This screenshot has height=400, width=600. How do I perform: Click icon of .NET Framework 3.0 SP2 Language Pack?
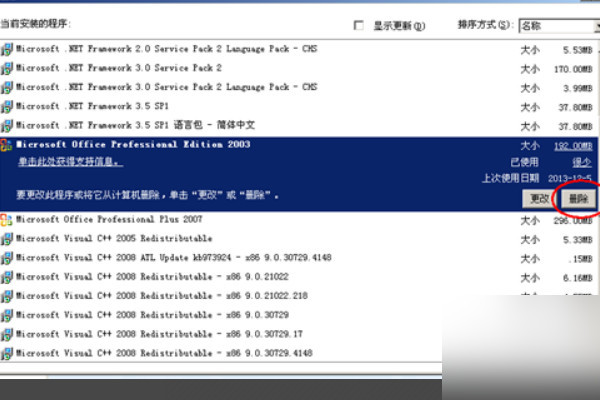tap(7, 88)
